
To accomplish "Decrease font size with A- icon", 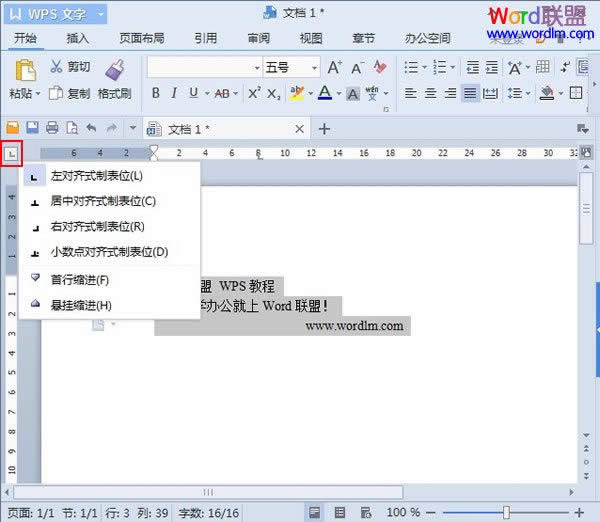I will [x=357, y=68].
